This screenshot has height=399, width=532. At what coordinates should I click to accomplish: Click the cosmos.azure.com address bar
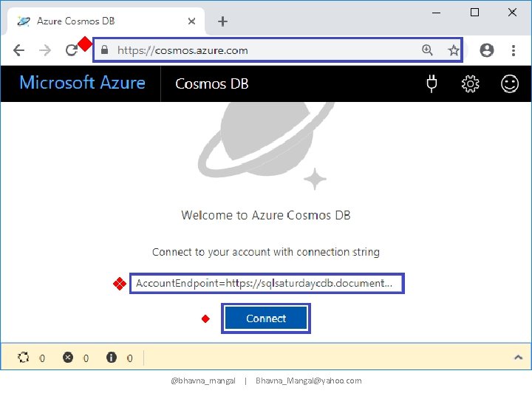[x=278, y=50]
